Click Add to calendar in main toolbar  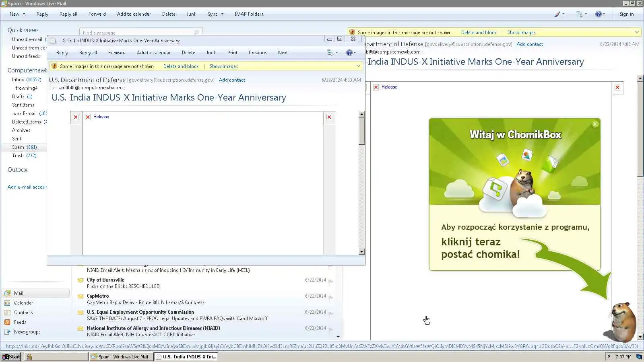[x=134, y=14]
